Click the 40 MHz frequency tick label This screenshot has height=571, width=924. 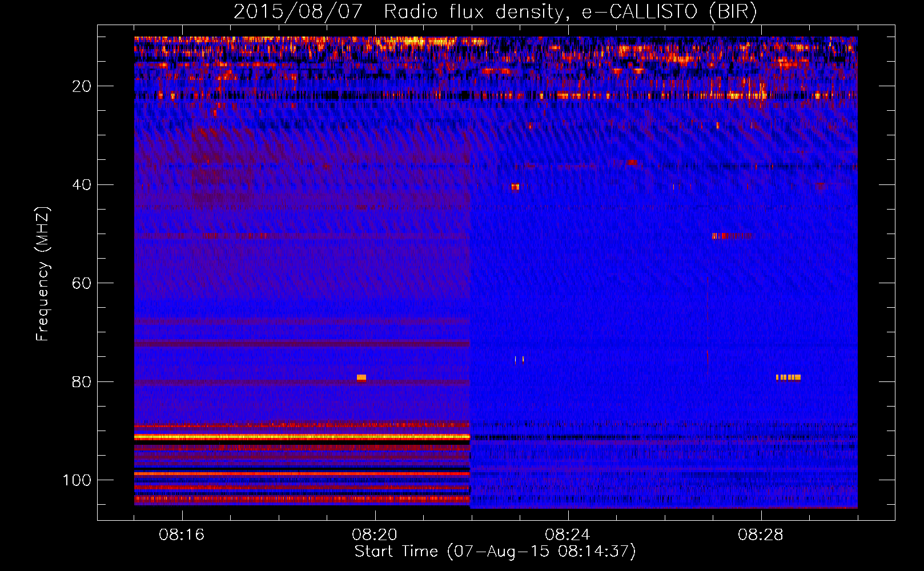[82, 185]
